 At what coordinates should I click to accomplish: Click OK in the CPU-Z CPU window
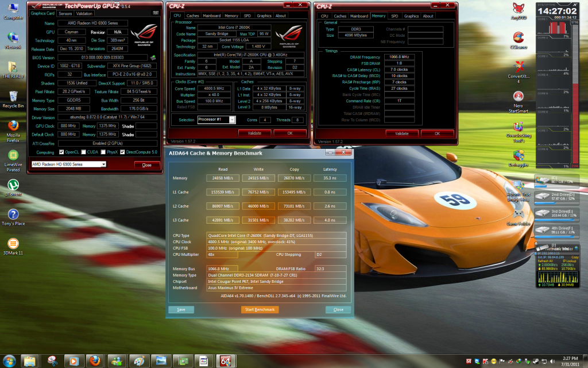tap(290, 133)
